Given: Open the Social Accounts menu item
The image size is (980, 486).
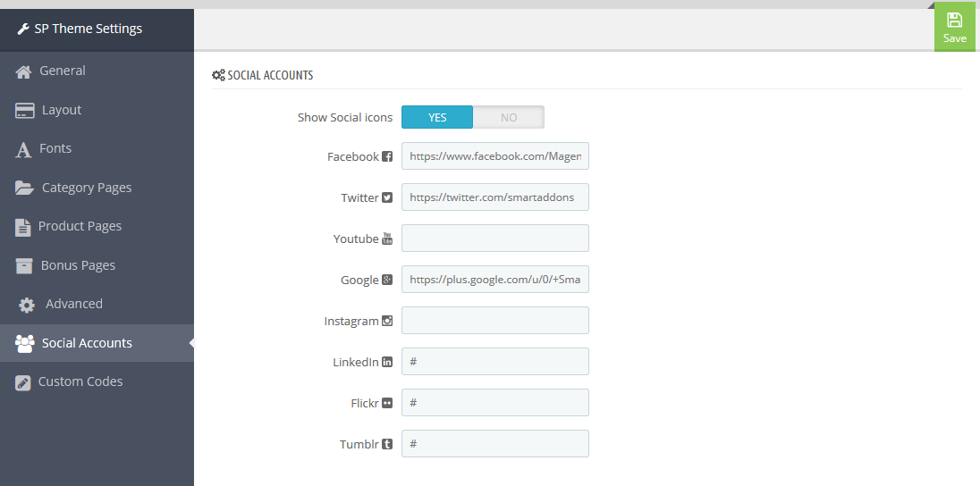Looking at the screenshot, I should coord(97,343).
